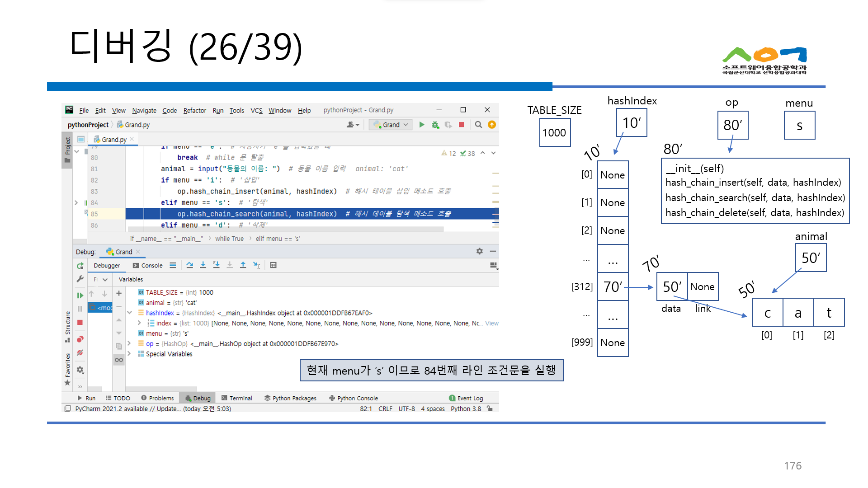
Task: Open the Problems tool window
Action: 157,398
